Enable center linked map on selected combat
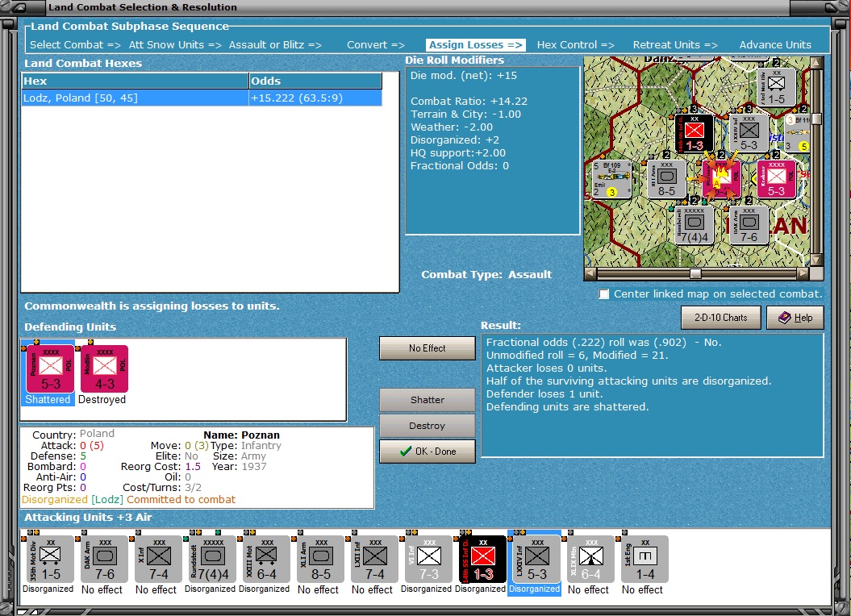Viewport: 851px width, 616px height. point(603,294)
